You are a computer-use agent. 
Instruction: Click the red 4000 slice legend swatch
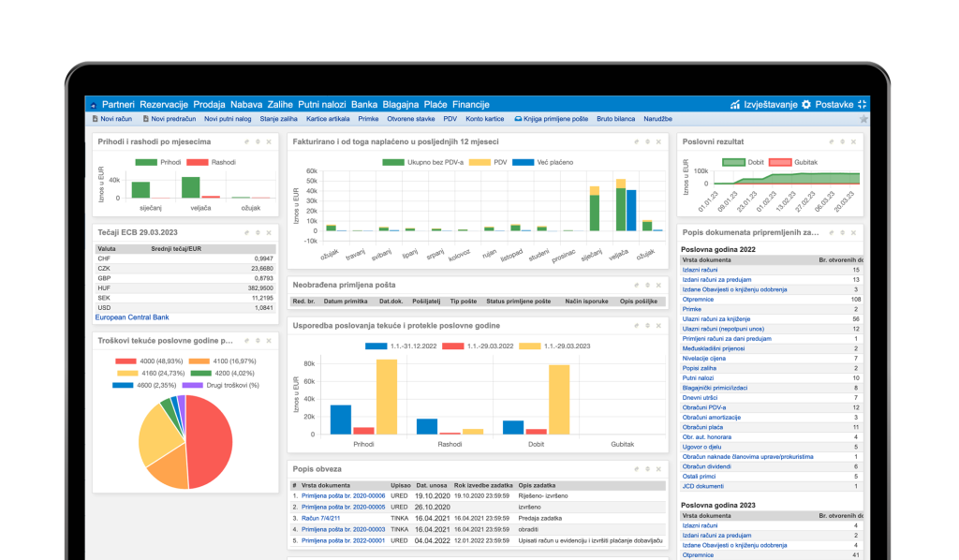(x=127, y=361)
